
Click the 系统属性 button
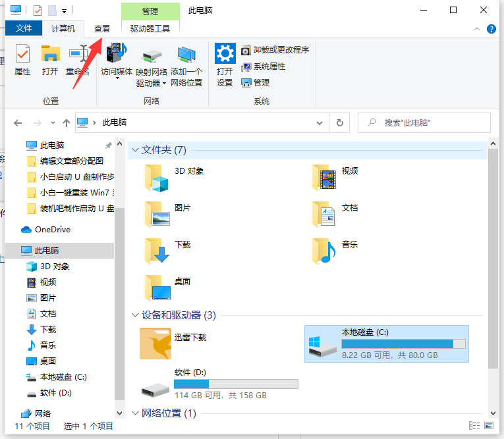(x=264, y=66)
